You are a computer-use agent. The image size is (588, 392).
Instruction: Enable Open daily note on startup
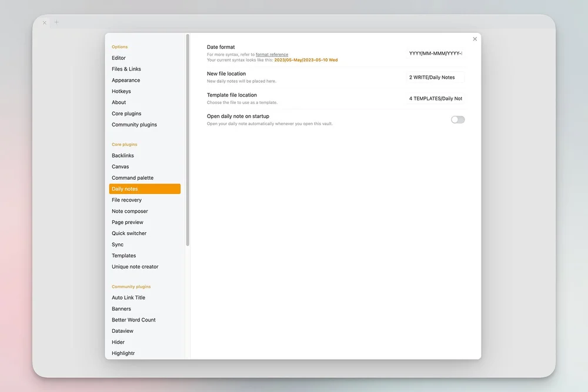coord(457,119)
